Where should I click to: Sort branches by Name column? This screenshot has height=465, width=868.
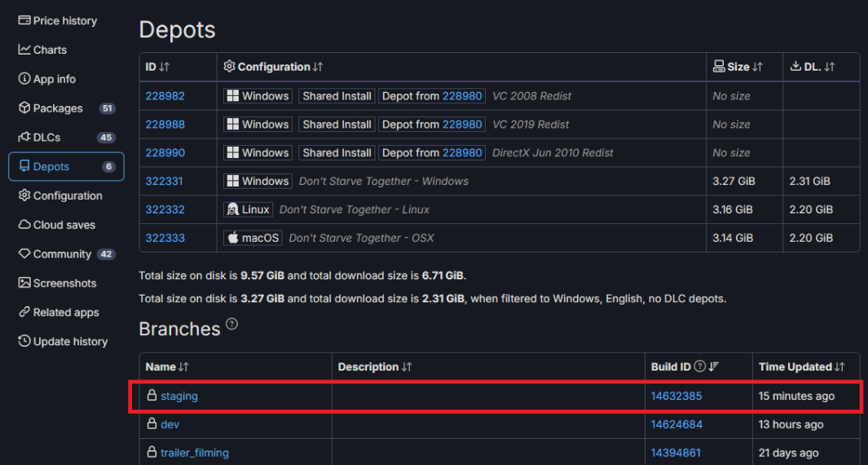167,366
